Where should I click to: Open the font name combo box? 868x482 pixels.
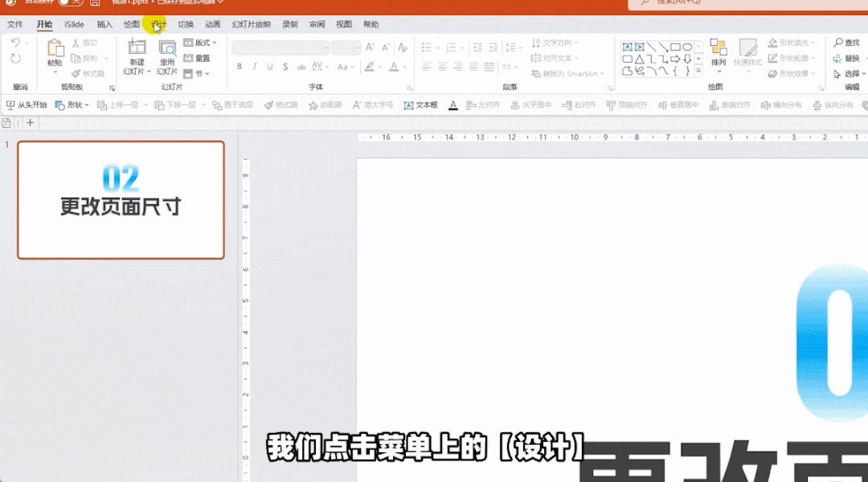click(x=280, y=47)
